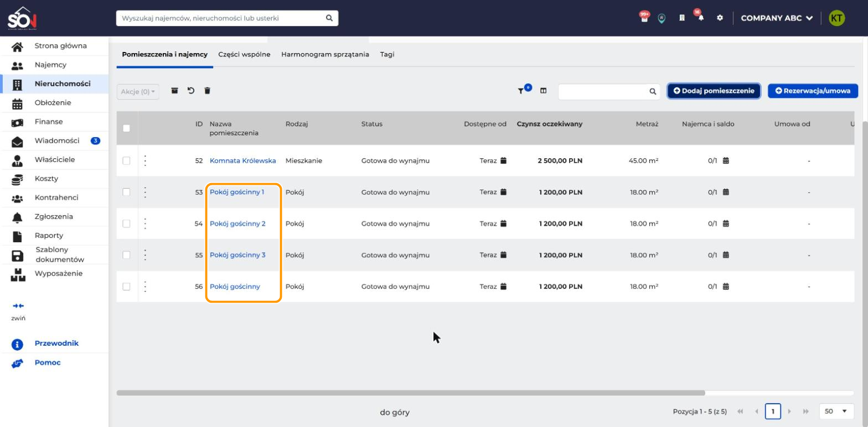Viewport: 868px width, 427px height.
Task: Click the restore (undo arrow) icon
Action: click(x=191, y=91)
